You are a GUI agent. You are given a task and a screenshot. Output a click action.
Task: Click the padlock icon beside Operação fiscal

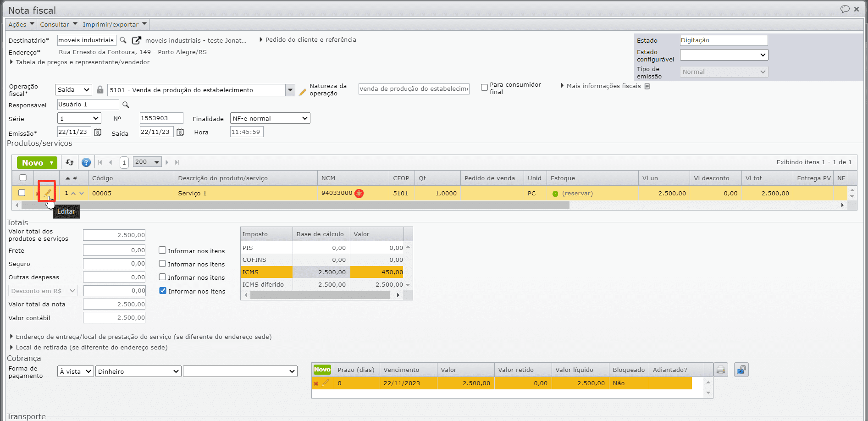(x=100, y=90)
